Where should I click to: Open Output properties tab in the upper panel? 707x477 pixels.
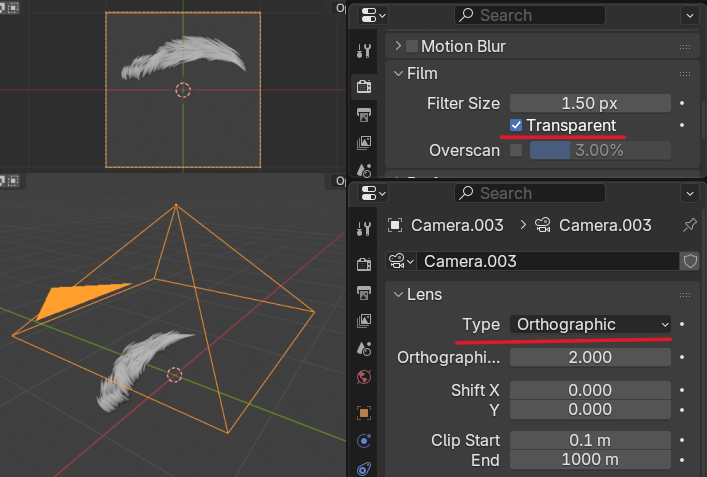pos(364,114)
